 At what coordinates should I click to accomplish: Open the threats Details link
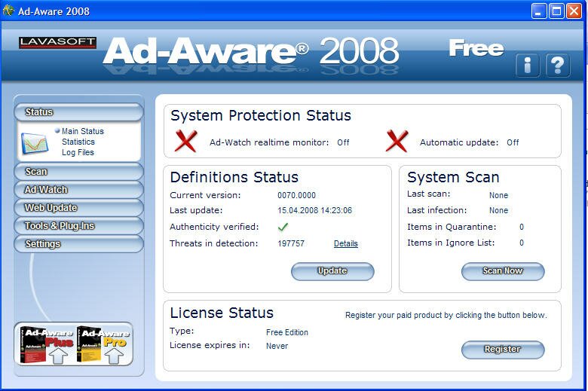tap(346, 243)
